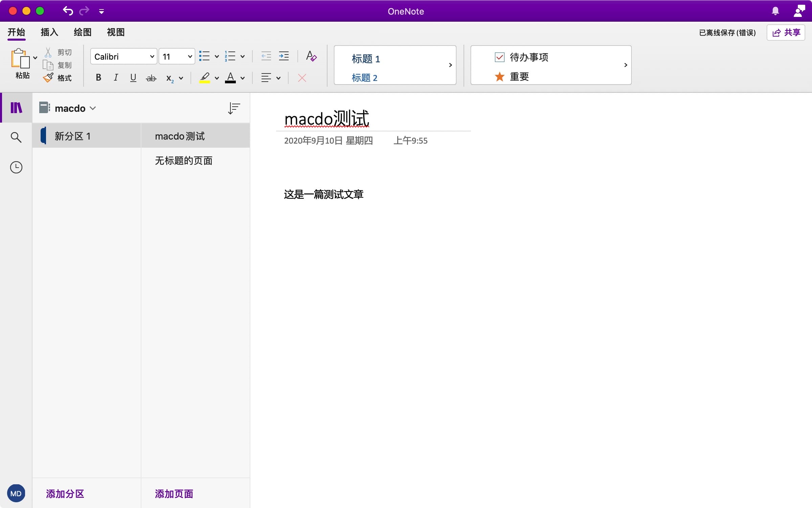Select the macdo测试 page in list
The width and height of the screenshot is (812, 508).
click(196, 136)
